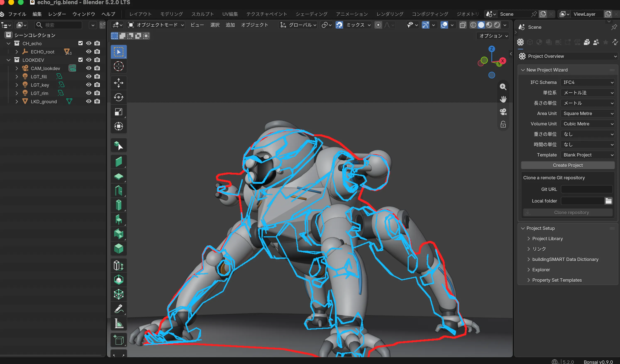Click the オプション button
Viewport: 620px width, 364px height.
[493, 36]
